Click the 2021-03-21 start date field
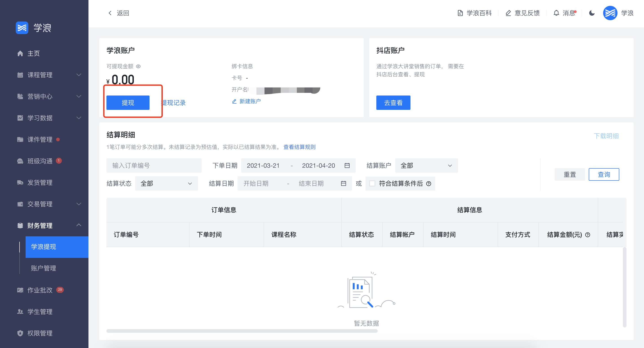 [x=263, y=165]
